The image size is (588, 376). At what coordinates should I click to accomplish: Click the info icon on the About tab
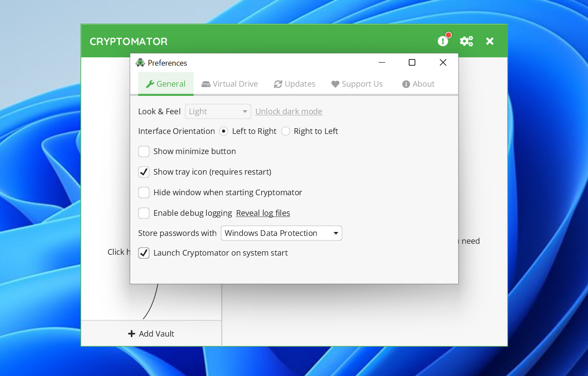[406, 84]
